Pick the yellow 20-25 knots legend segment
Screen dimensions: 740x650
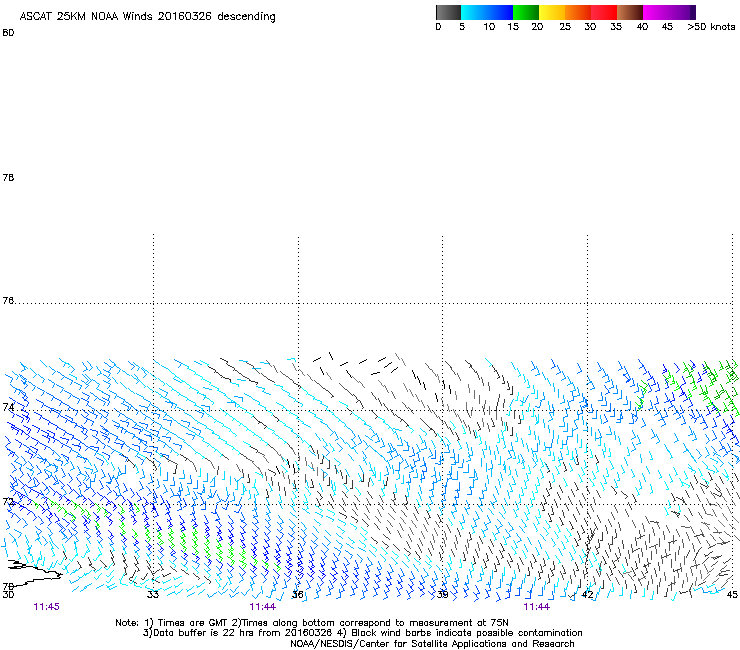(552, 12)
